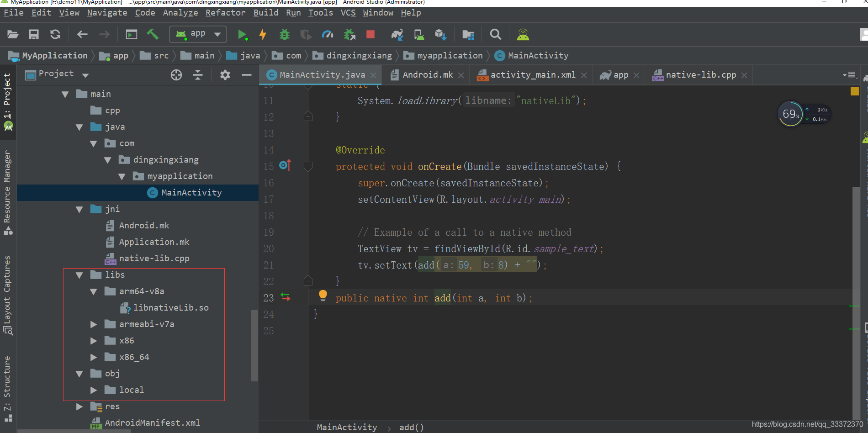Click the Synchronize refresh icon

(55, 34)
